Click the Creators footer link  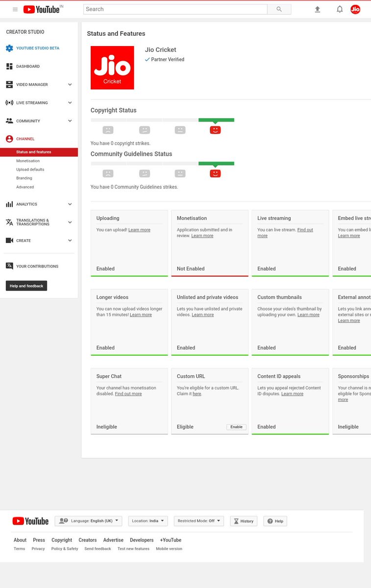pos(87,540)
